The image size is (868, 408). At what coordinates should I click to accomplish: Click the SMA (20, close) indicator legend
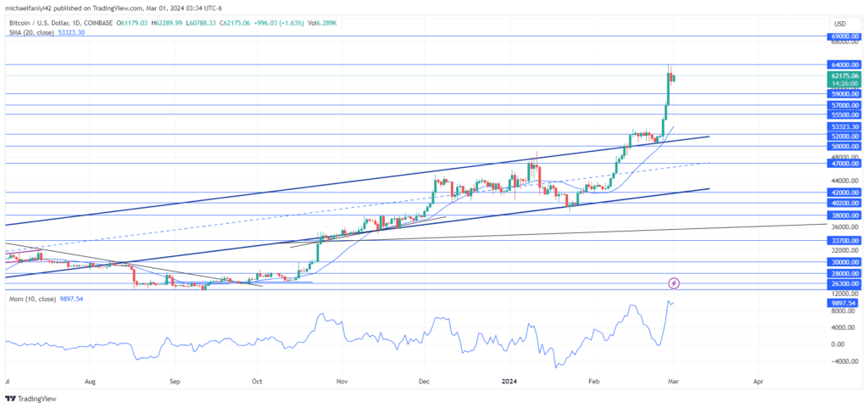click(30, 32)
